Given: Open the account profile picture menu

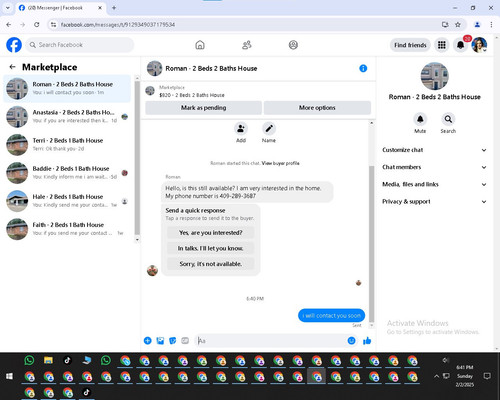Looking at the screenshot, I should pos(479,45).
